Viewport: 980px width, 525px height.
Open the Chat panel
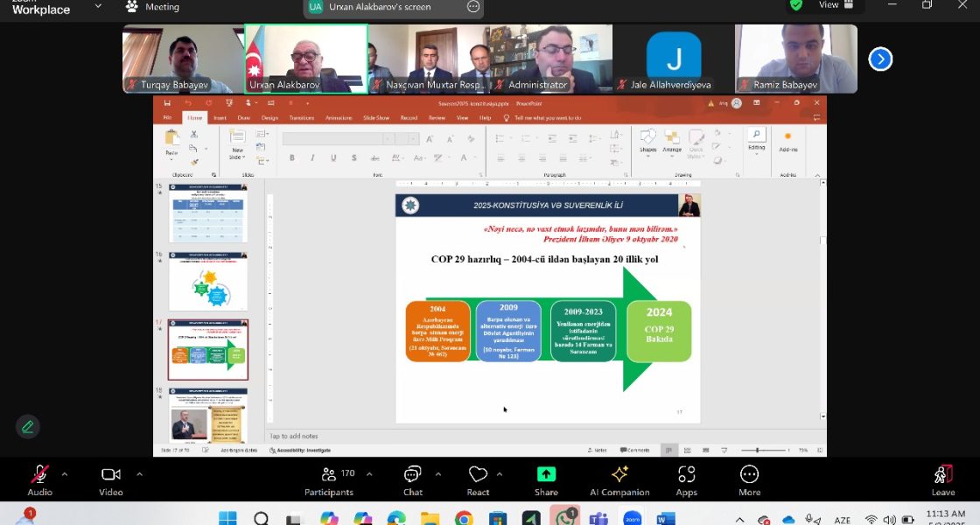click(413, 479)
